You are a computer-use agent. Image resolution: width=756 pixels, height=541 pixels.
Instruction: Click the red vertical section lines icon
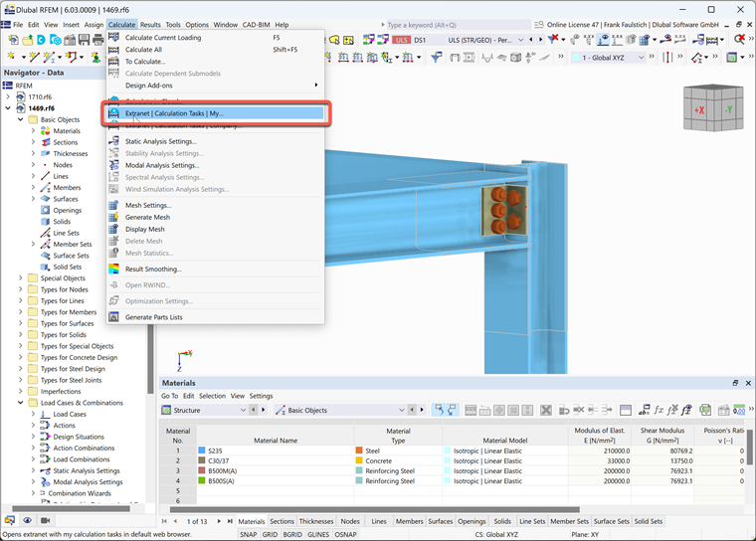(667, 58)
